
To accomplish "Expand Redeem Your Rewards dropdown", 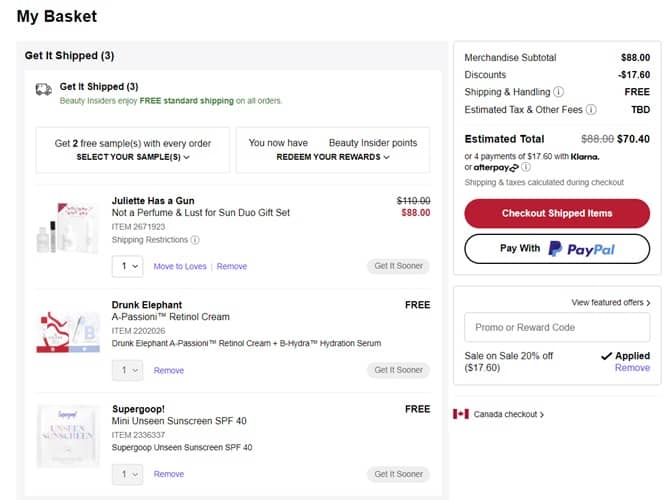I will click(x=333, y=157).
